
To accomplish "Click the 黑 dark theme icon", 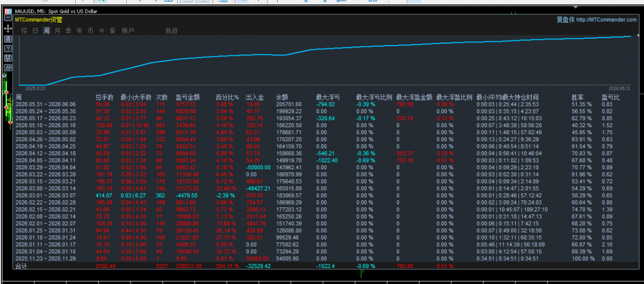I will [8, 58].
